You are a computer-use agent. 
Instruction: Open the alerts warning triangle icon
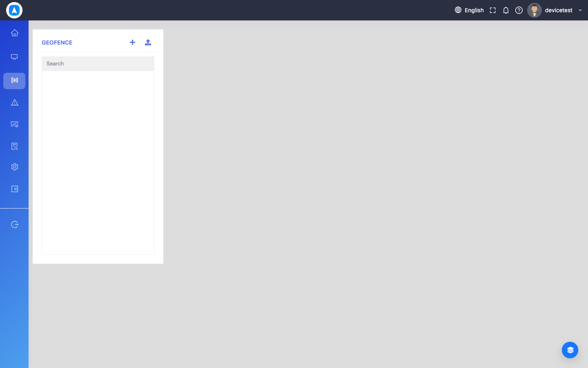click(15, 103)
